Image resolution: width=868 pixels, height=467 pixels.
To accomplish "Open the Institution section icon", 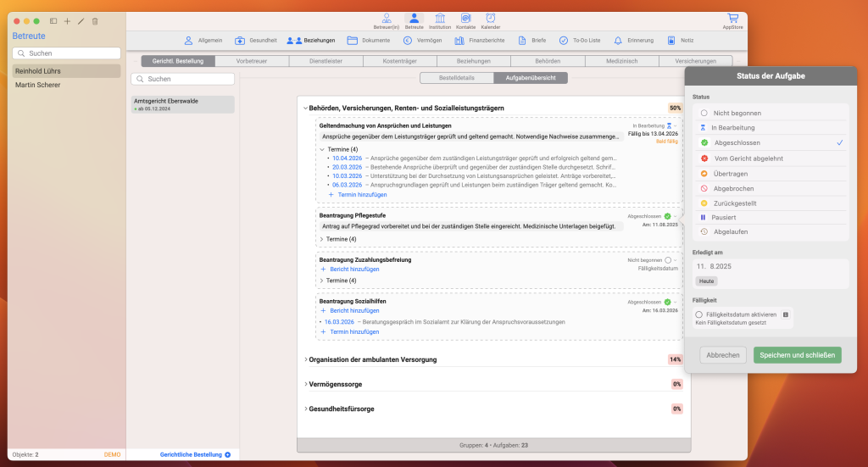I will tap(440, 19).
